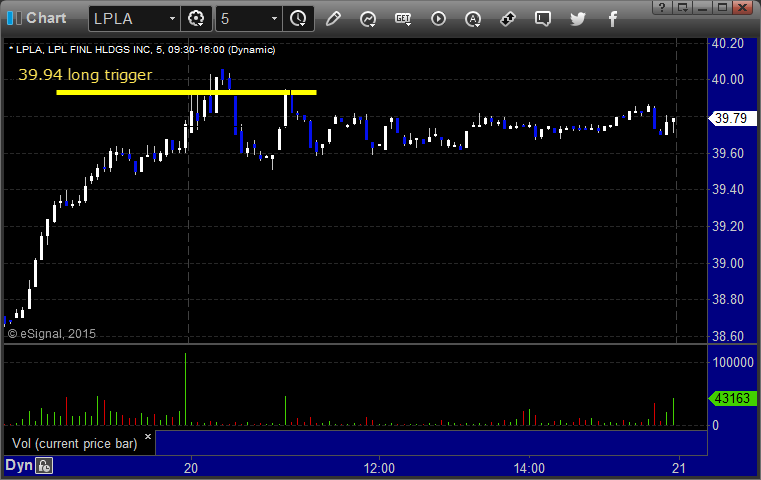
Task: Click the Chart title label
Action: [46, 18]
